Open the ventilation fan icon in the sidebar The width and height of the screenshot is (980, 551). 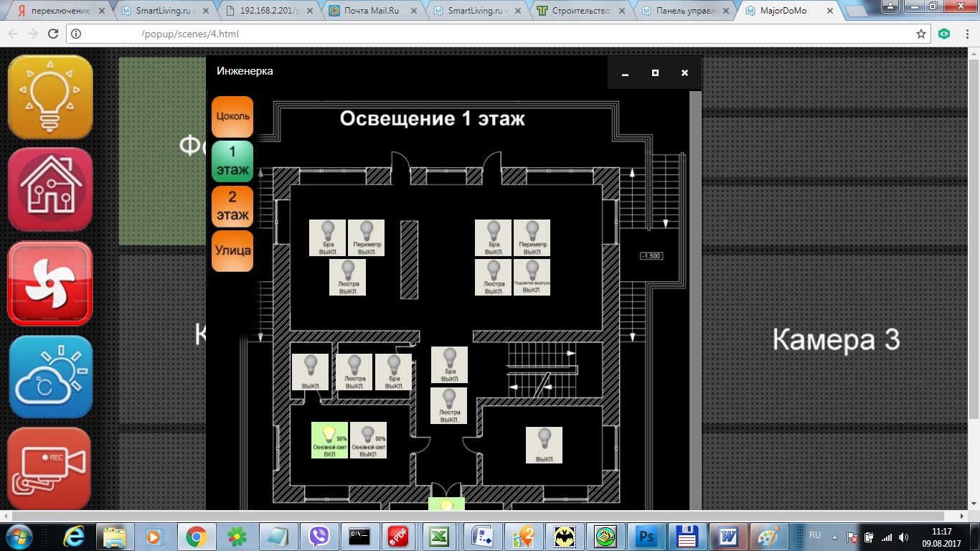click(x=50, y=283)
